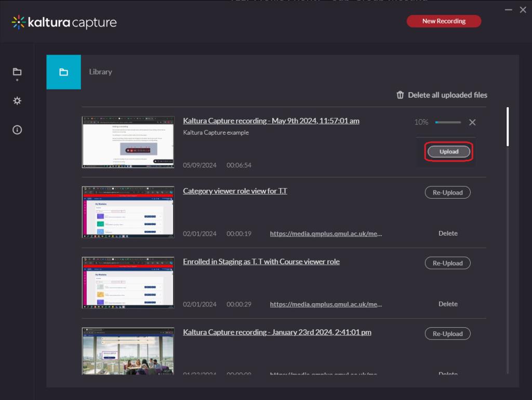This screenshot has height=400, width=532.
Task: Re-Upload the Enrolled in Staging recording
Action: coord(447,263)
